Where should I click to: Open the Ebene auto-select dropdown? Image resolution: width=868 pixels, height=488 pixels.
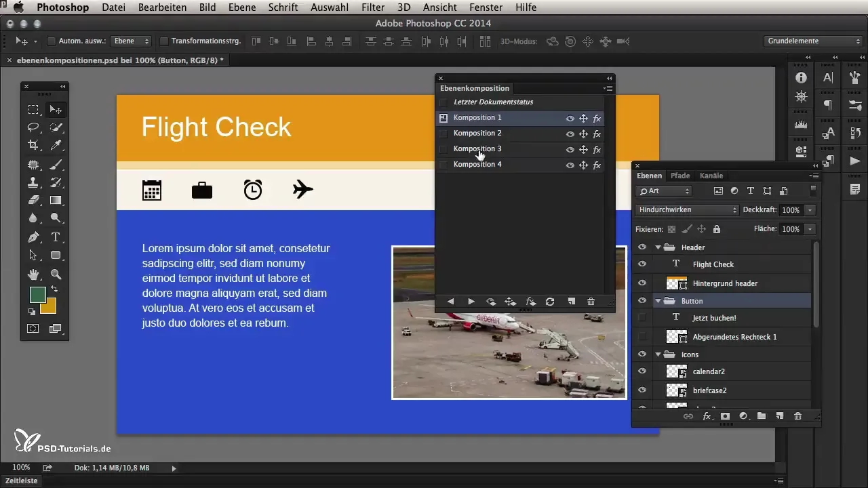(132, 41)
